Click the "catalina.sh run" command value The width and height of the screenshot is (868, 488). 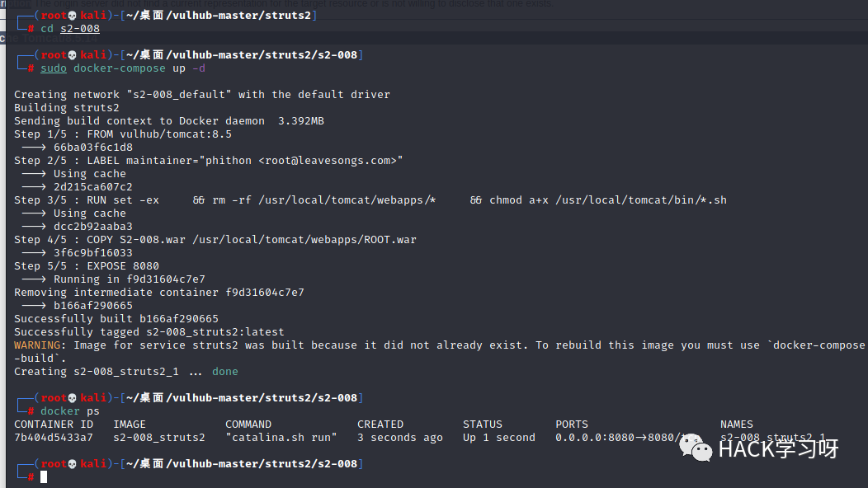[x=281, y=438]
